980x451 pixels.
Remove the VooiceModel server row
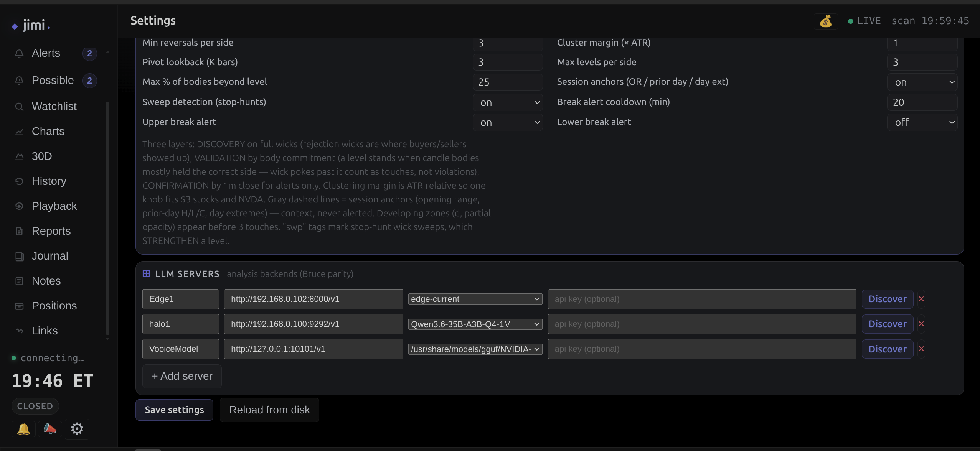(921, 349)
